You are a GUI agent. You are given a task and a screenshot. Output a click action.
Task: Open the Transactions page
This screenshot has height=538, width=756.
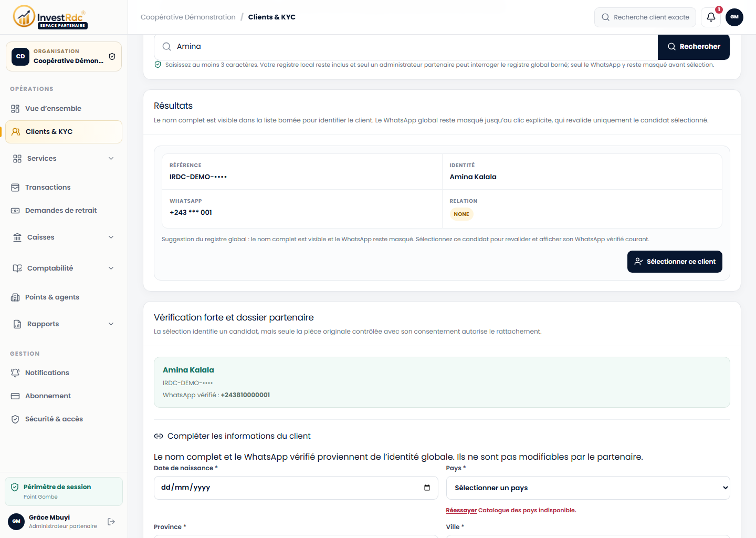64,188
